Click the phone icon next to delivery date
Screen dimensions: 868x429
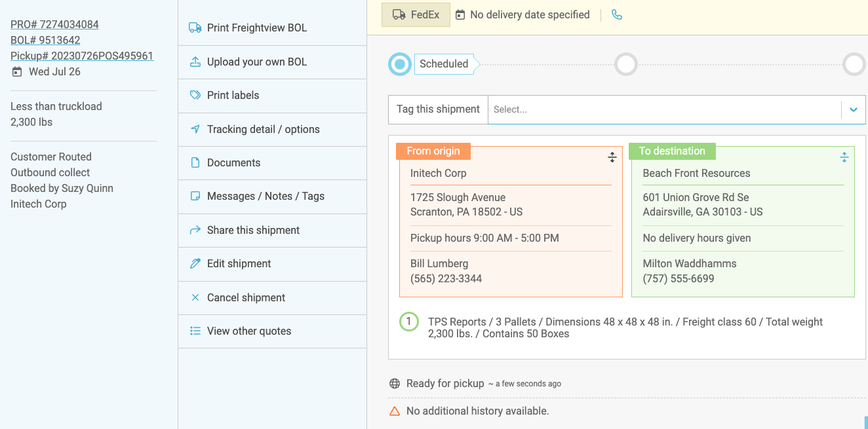click(616, 14)
